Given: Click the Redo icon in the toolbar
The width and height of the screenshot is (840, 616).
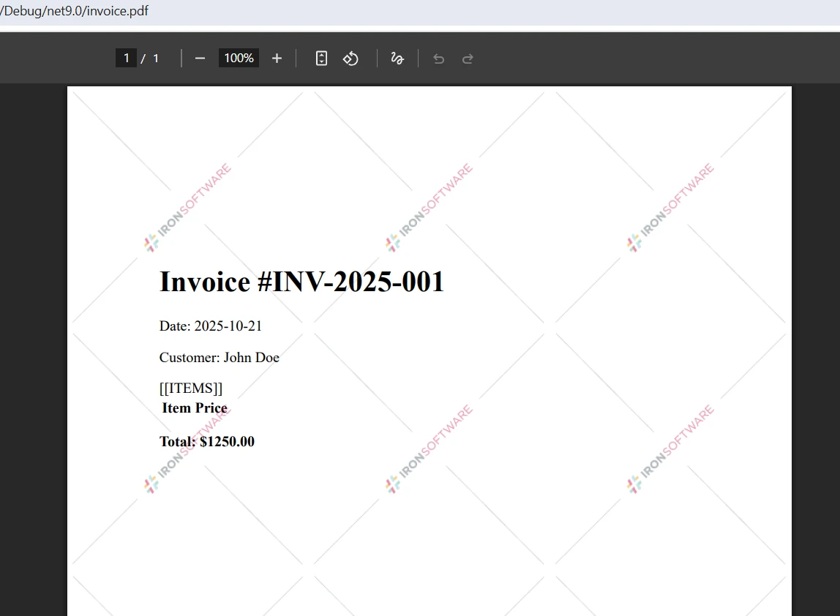Looking at the screenshot, I should tap(468, 58).
